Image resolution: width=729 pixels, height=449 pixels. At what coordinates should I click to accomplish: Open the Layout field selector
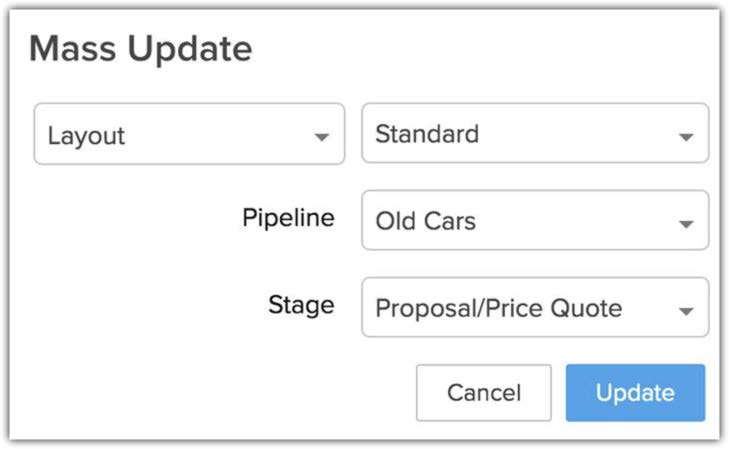189,134
